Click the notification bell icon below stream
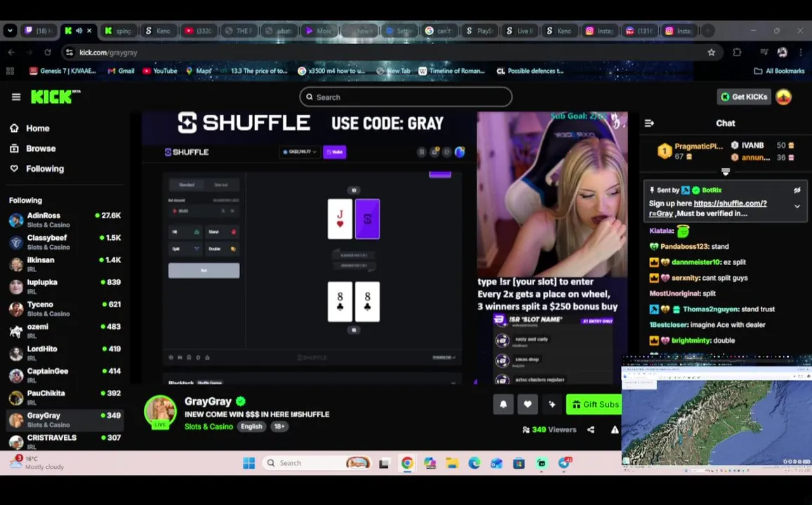The height and width of the screenshot is (505, 812). [502, 405]
